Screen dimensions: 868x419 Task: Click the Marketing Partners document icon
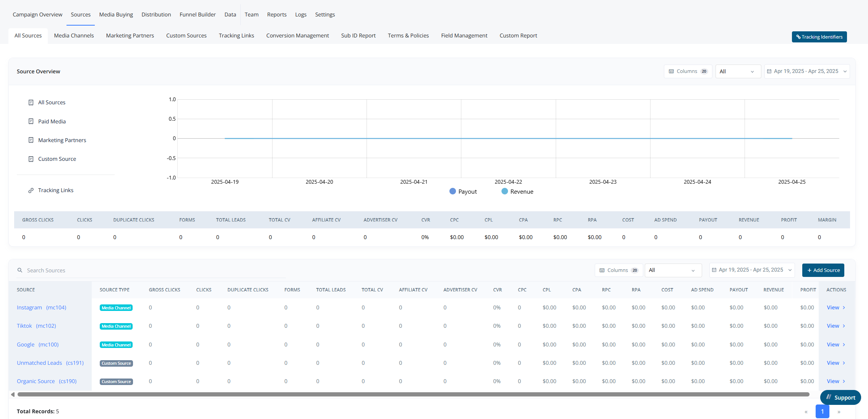coord(31,140)
